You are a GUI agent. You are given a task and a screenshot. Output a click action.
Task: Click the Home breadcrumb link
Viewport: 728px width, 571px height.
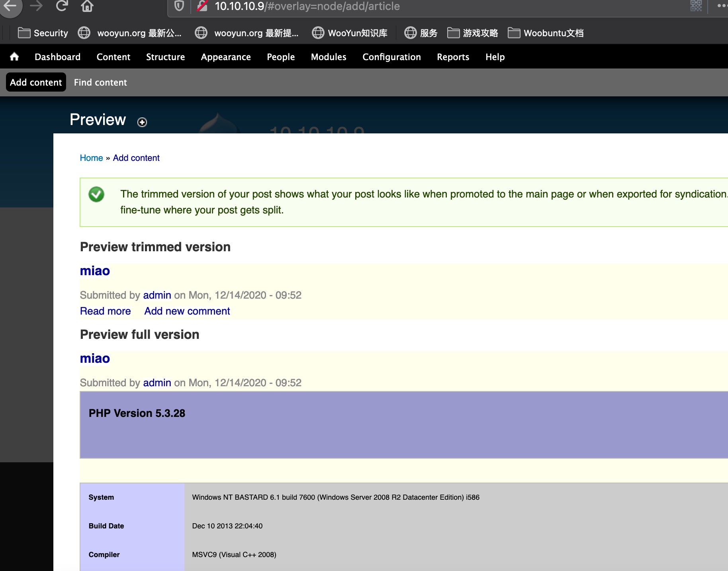tap(91, 158)
